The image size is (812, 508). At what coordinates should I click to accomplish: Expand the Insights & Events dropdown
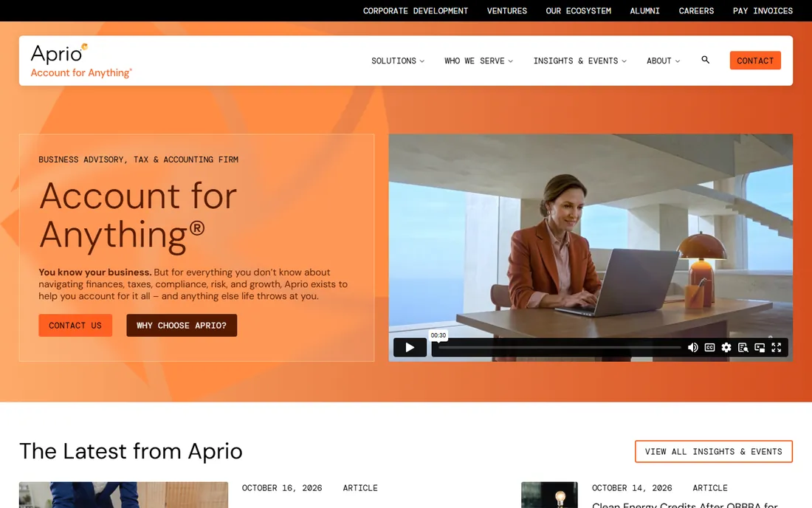point(580,61)
